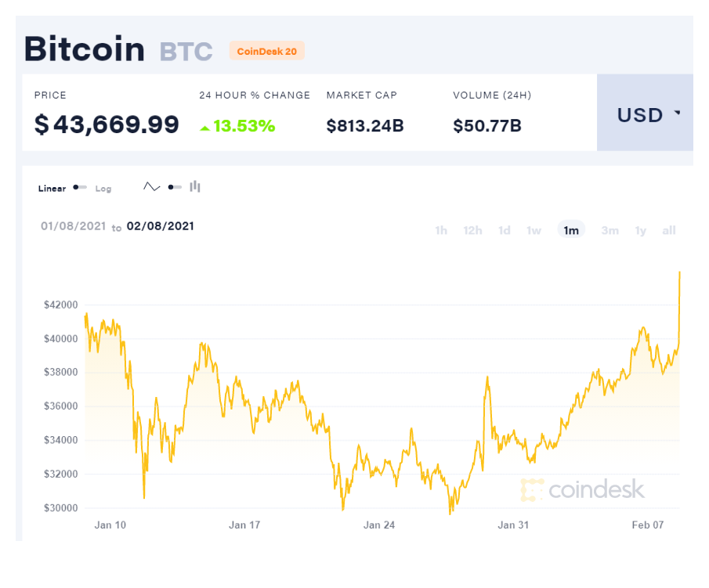Select the 3m time range
The image size is (709, 588).
(610, 230)
